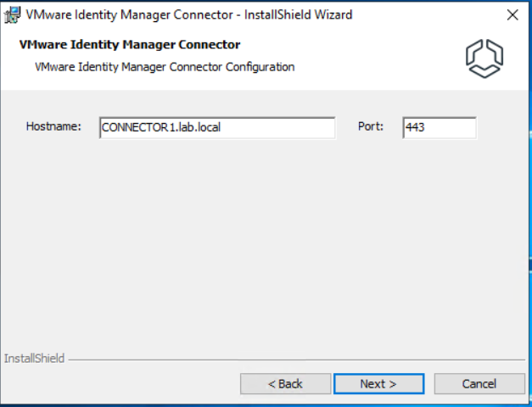Proceed with the Next button
The height and width of the screenshot is (407, 532).
pos(378,384)
